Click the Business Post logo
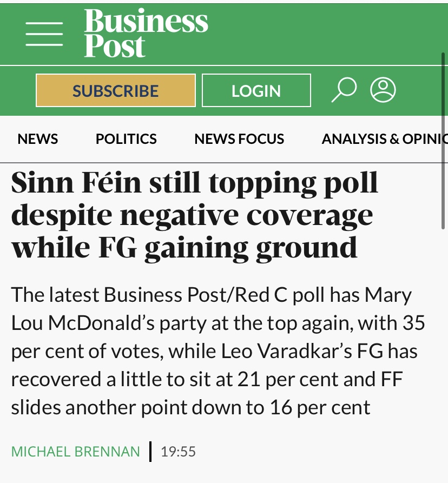This screenshot has width=448, height=483. coord(146,33)
